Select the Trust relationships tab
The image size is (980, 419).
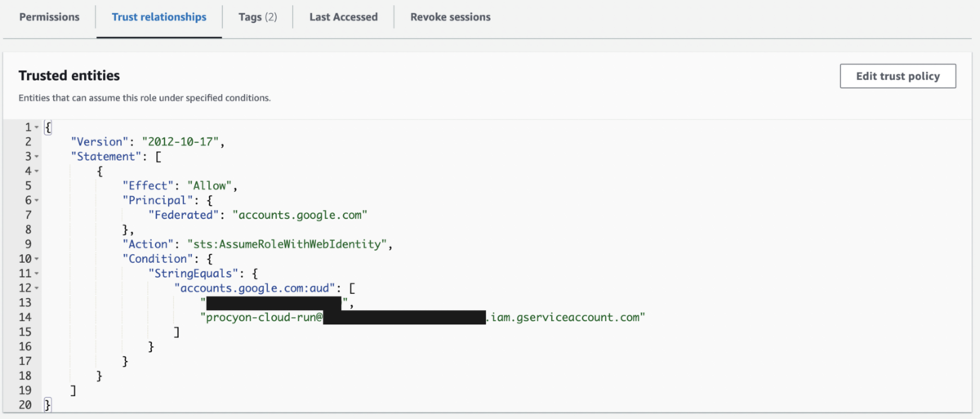point(159,16)
